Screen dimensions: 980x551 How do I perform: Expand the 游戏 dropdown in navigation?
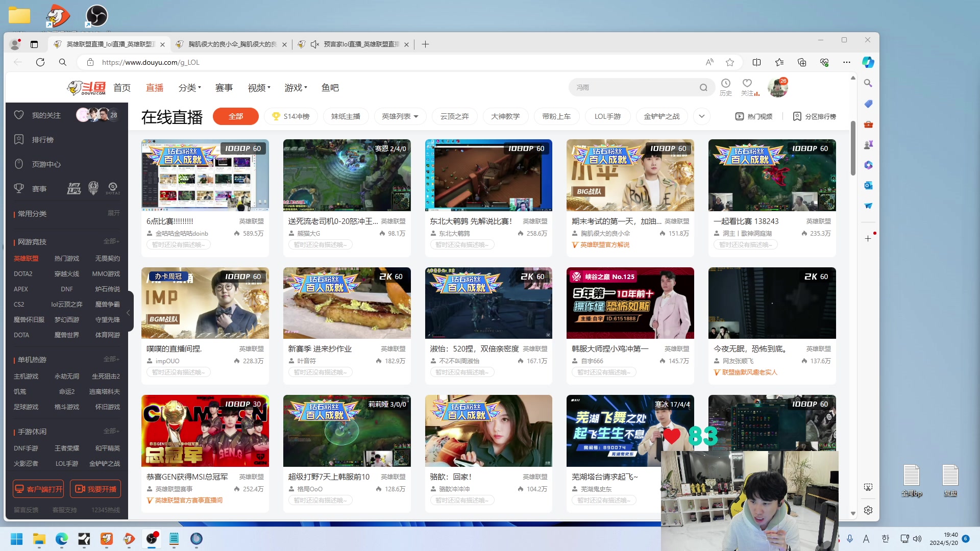click(296, 88)
